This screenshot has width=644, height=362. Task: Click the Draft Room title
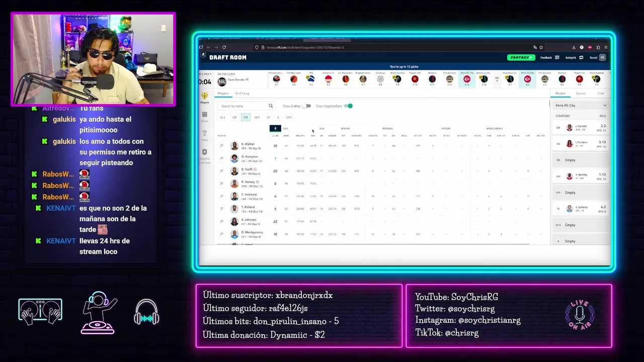228,57
